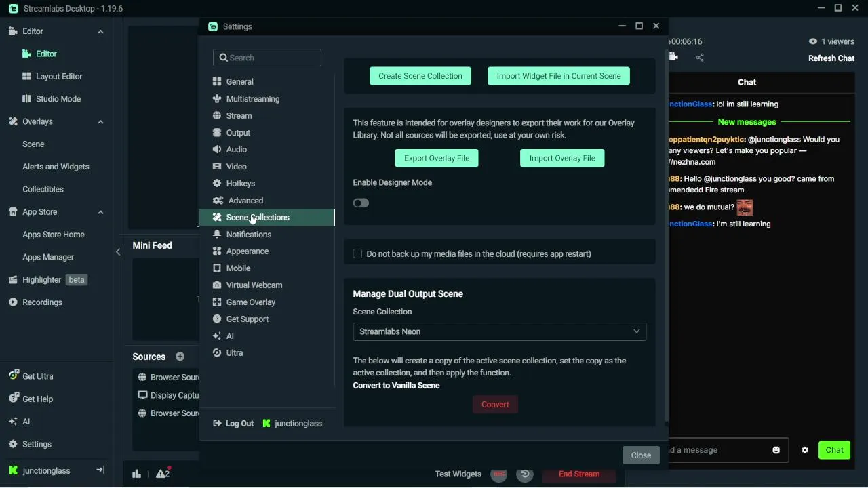The width and height of the screenshot is (868, 488).
Task: Click the share stream icon
Action: pos(700,57)
